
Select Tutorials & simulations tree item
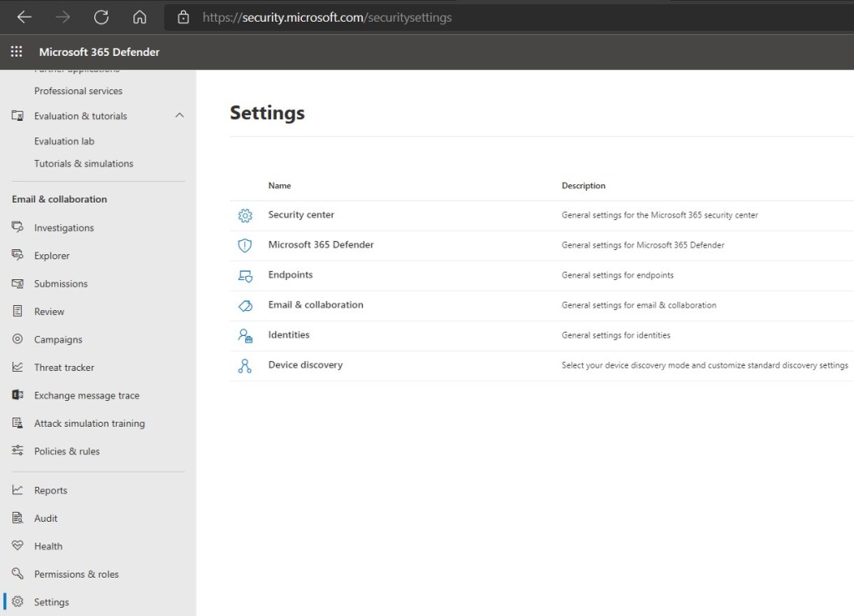83,163
